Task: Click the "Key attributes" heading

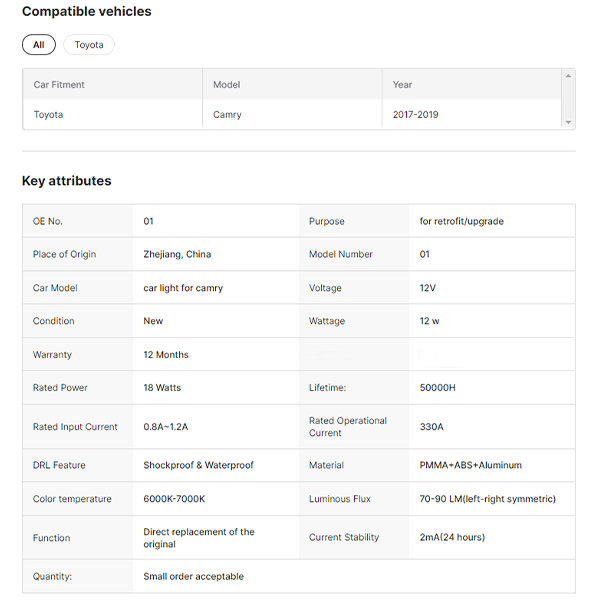Action: (x=67, y=181)
